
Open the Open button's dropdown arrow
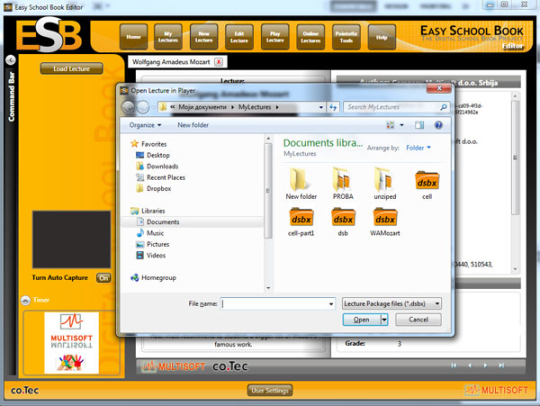[384, 320]
